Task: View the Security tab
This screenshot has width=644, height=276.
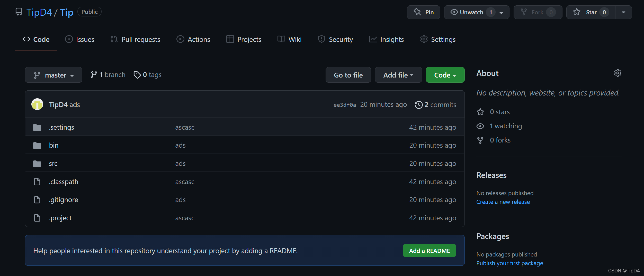Action: (x=335, y=39)
